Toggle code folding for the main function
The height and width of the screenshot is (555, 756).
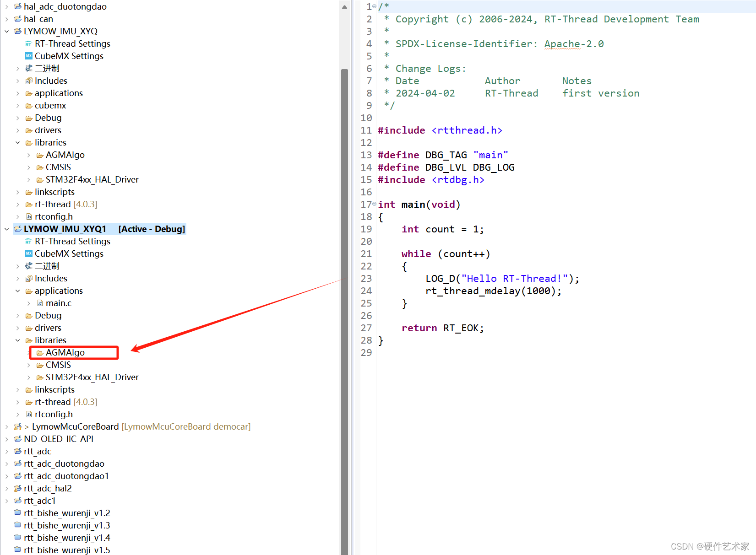(375, 204)
